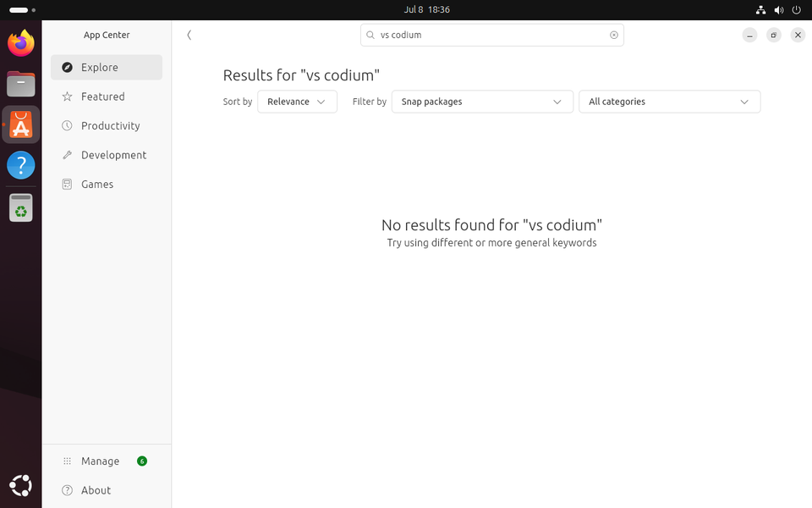The image size is (812, 508).
Task: Open the Manage section
Action: [x=107, y=461]
